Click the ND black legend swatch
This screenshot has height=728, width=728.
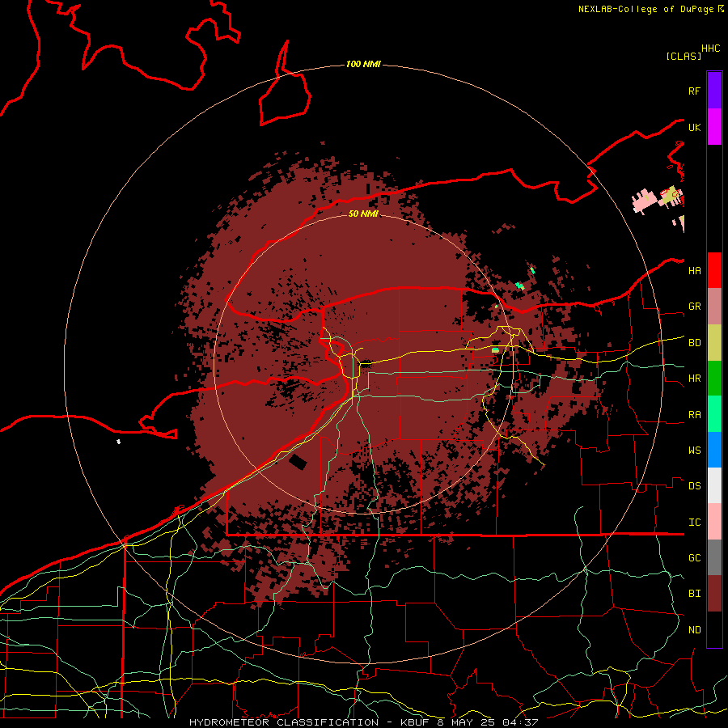714,629
